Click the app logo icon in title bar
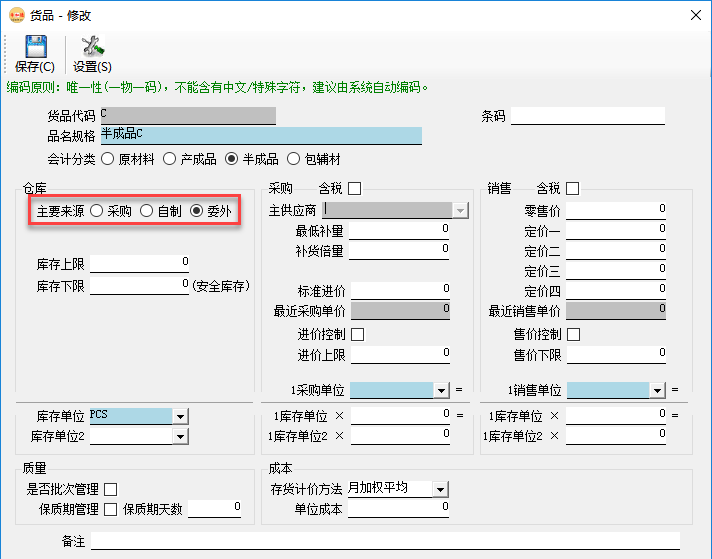The image size is (712, 559). tap(17, 15)
